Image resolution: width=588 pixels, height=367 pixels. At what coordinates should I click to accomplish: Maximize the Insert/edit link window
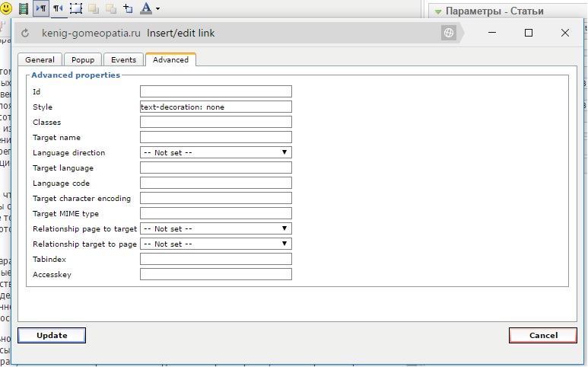[x=529, y=33]
